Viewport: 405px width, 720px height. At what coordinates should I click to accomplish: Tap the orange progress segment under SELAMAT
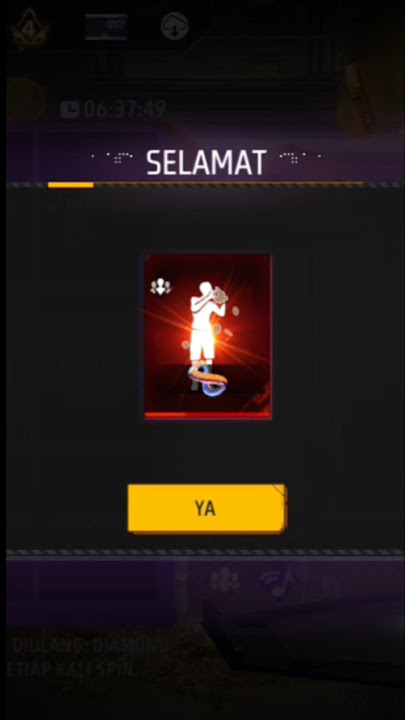point(71,185)
